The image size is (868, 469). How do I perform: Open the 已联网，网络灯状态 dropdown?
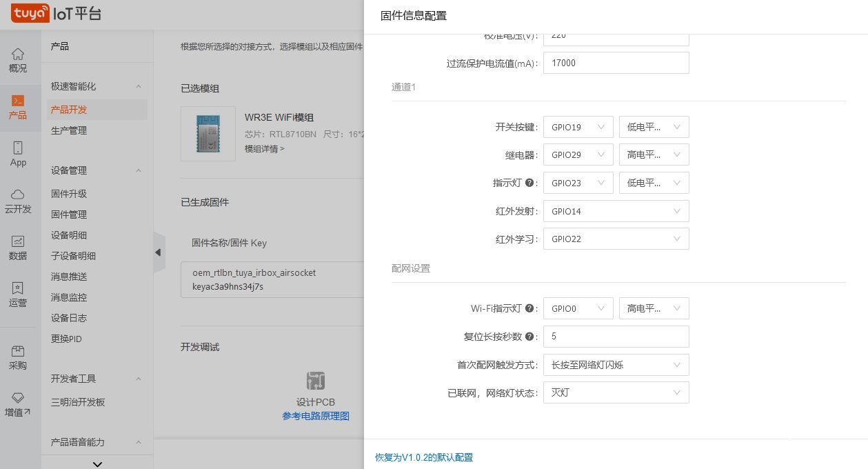coord(616,392)
